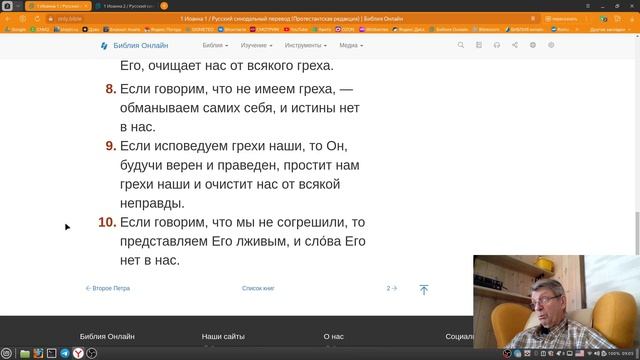Viewport: 640px width, 360px height.
Task: Expand the Изучение dropdown menu
Action: pos(256,45)
